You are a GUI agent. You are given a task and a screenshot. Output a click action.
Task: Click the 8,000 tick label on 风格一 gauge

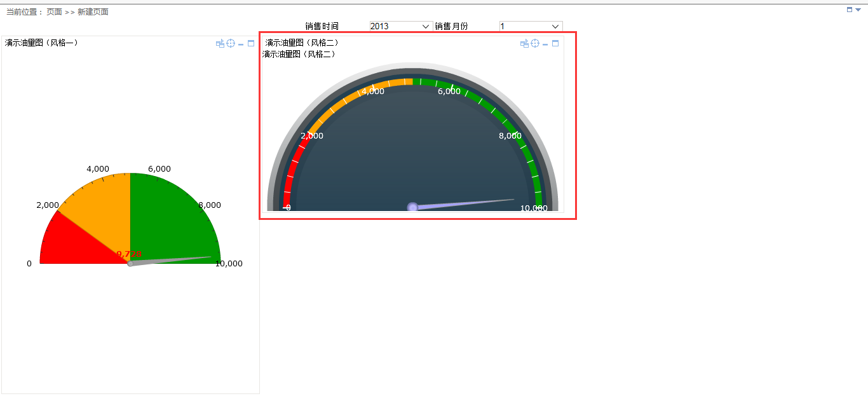210,205
